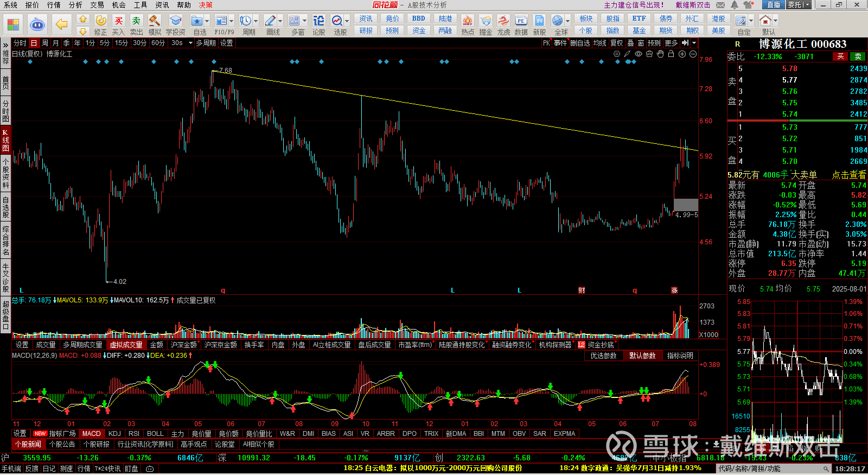868x475 pixels.
Task: Open the 工具 menu
Action: click(141, 5)
